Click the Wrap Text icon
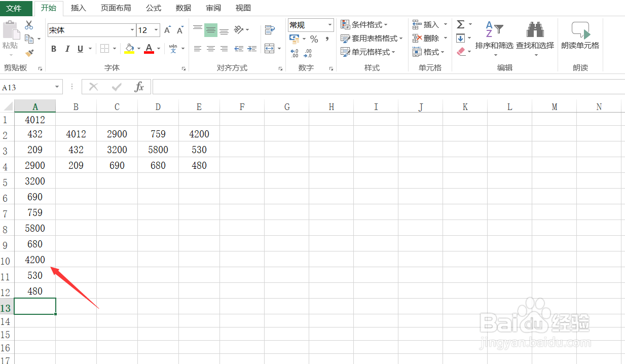625x364 pixels. [270, 30]
